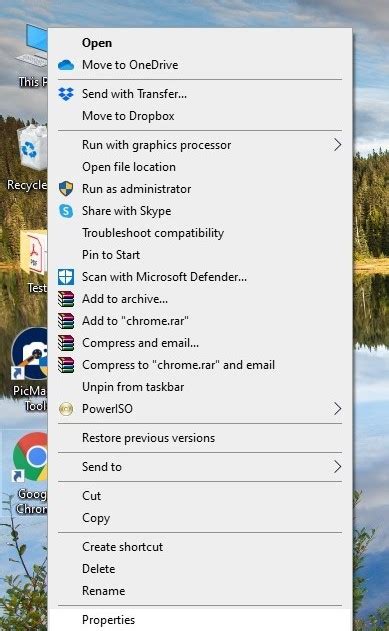Image resolution: width=389 pixels, height=631 pixels.
Task: Click the PowerISO disc icon
Action: 66,409
